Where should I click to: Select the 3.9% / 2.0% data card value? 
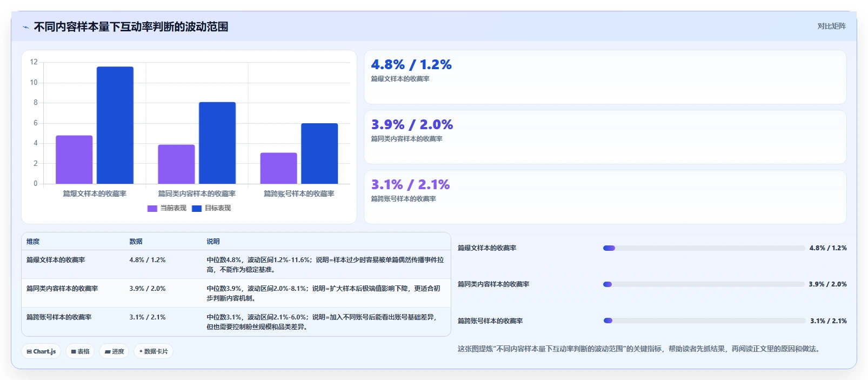coord(412,125)
